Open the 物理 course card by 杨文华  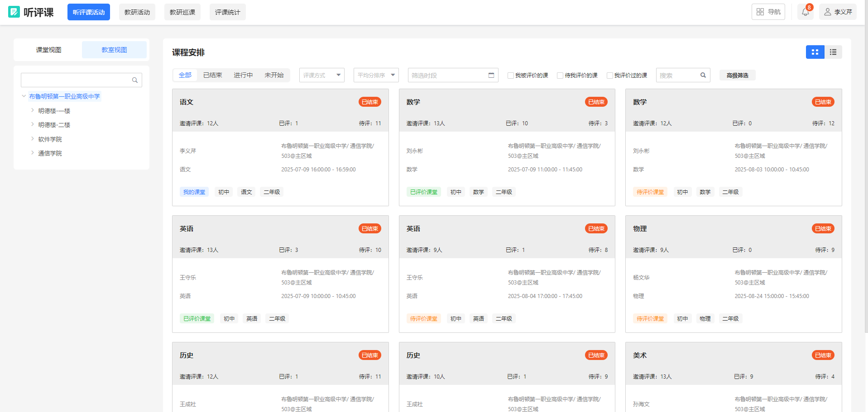point(733,274)
